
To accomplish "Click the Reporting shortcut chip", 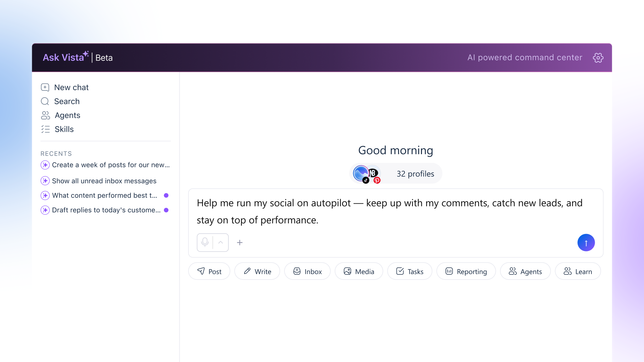I will click(x=466, y=271).
